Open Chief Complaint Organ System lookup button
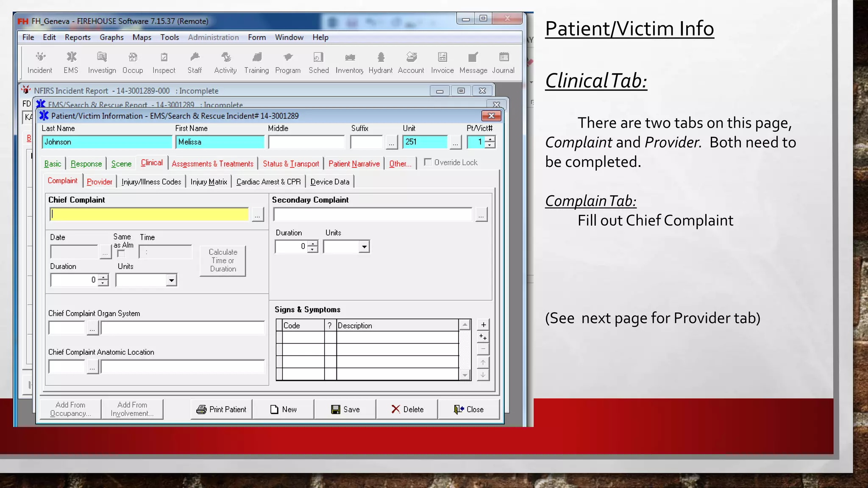The image size is (868, 488). (92, 328)
